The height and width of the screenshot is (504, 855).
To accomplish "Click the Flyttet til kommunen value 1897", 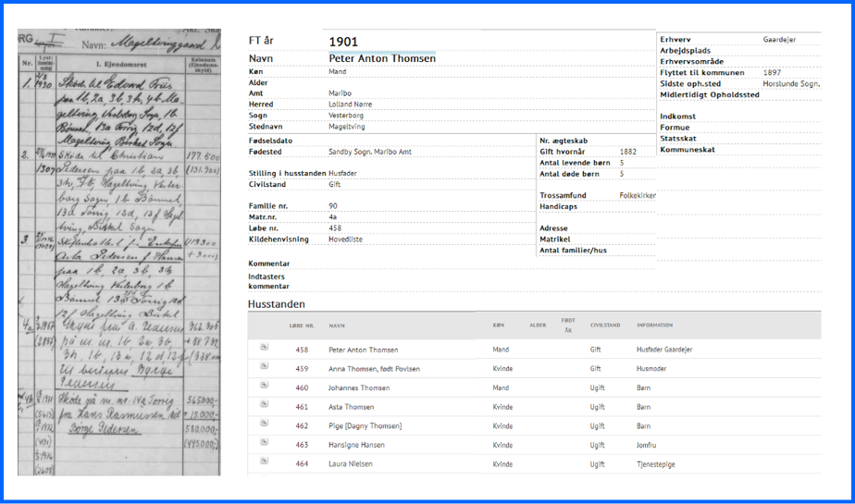I will pos(772,72).
